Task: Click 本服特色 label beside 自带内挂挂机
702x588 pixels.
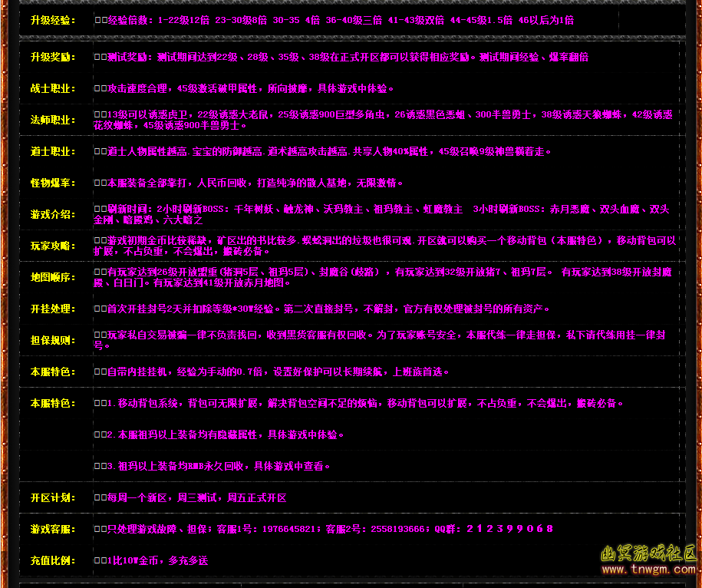Action: (53, 372)
